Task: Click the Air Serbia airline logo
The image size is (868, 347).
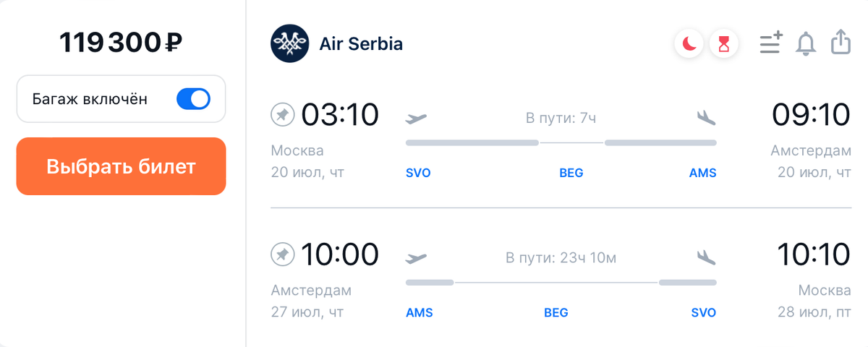Action: coord(289,44)
